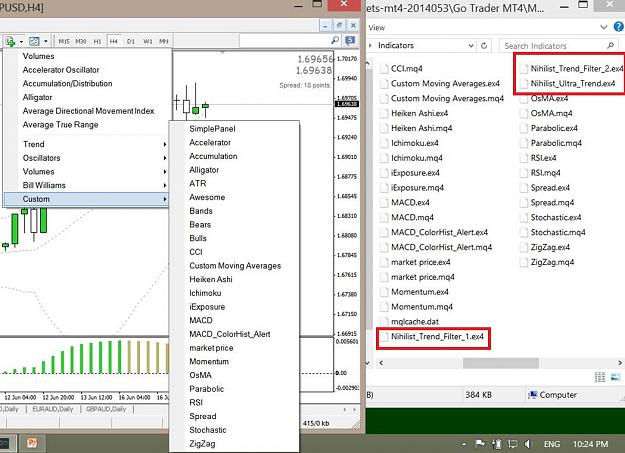The image size is (625, 453).
Task: Select the Nihilist_Ultra_Trend.ex4 file
Action: point(568,83)
